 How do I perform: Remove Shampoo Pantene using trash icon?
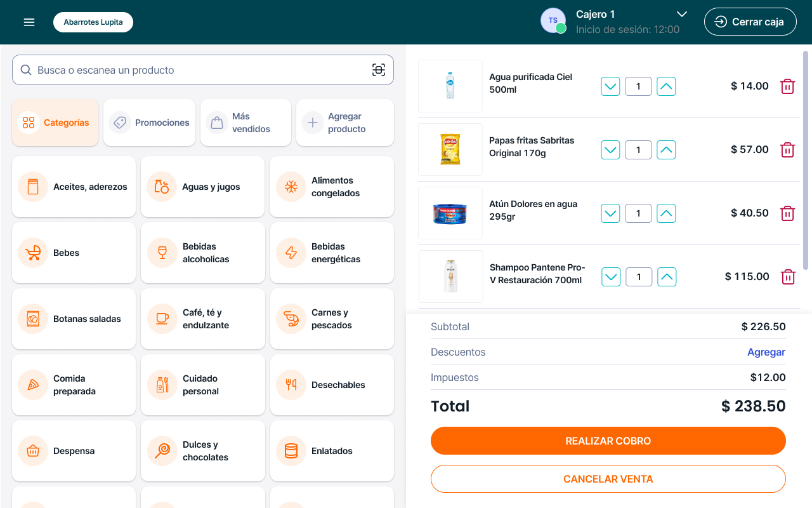pyautogui.click(x=787, y=277)
